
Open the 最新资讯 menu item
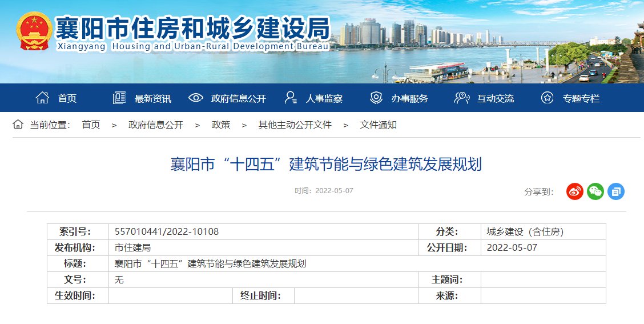(x=152, y=98)
